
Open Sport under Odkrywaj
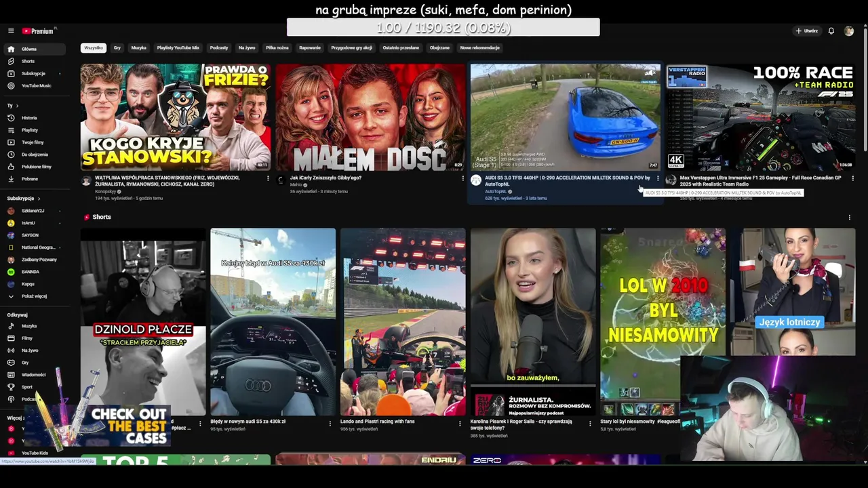pos(26,387)
